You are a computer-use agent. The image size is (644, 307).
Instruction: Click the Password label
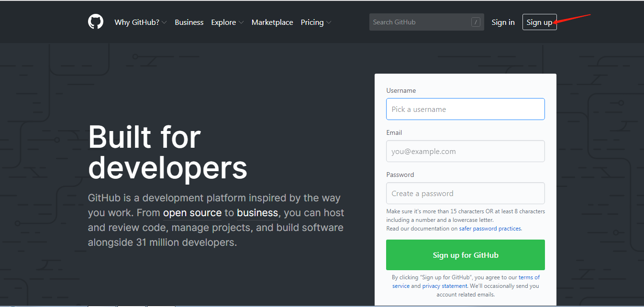click(x=400, y=175)
